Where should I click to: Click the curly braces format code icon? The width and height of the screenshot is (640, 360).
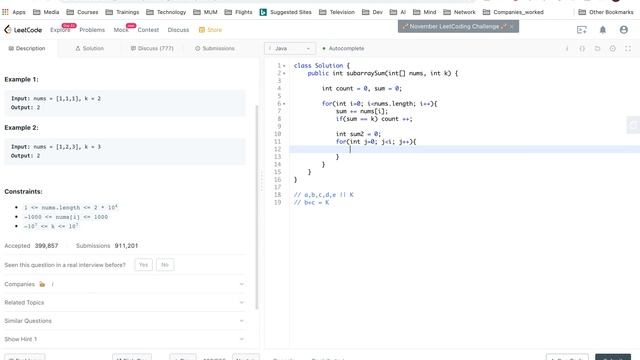pos(582,49)
